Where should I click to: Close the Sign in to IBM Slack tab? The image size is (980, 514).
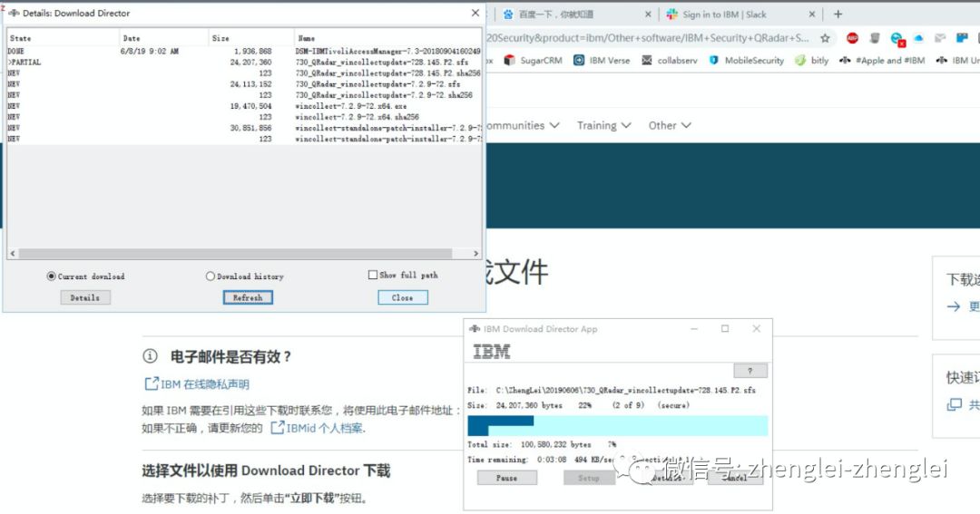point(812,15)
